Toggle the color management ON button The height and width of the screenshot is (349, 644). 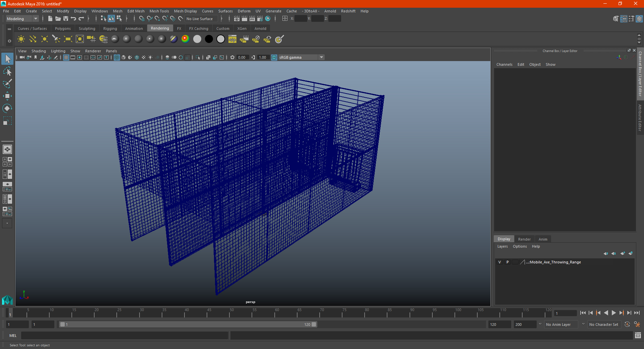274,57
